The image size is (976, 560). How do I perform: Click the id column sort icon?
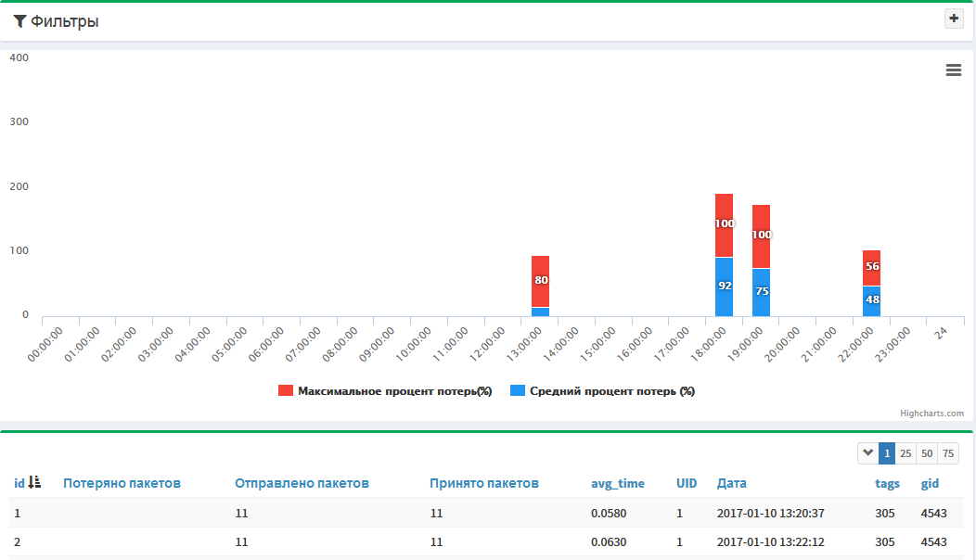coord(34,482)
